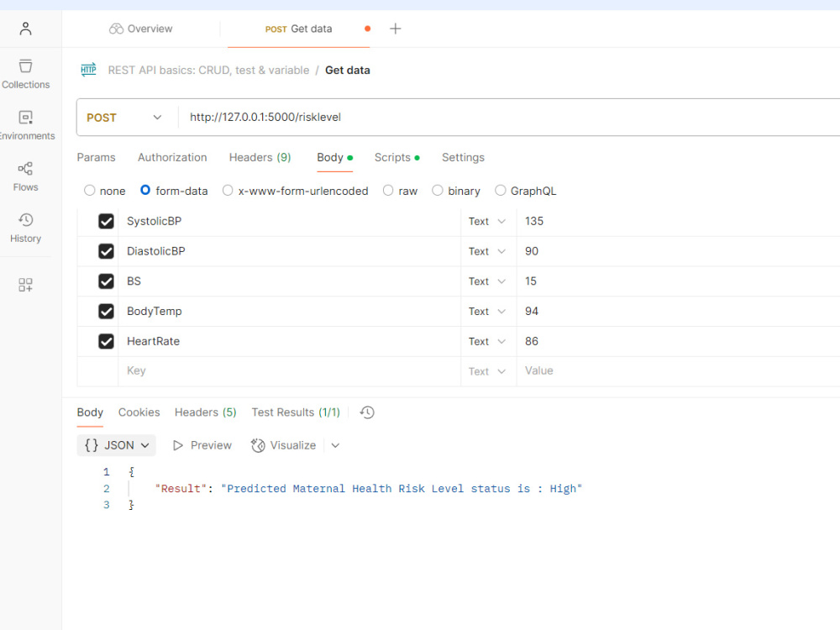Click the Visualize sparkle icon
This screenshot has height=630, width=840.
click(x=258, y=446)
